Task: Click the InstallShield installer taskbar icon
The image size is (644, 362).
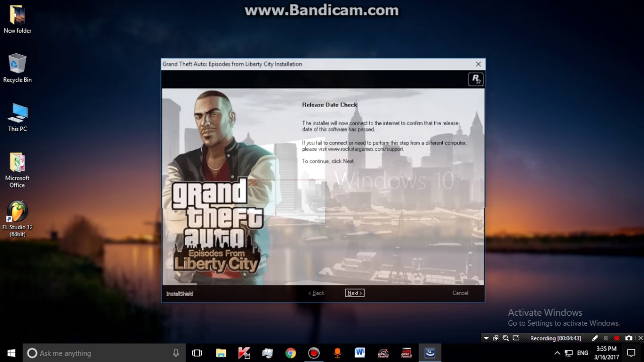Action: pyautogui.click(x=430, y=353)
